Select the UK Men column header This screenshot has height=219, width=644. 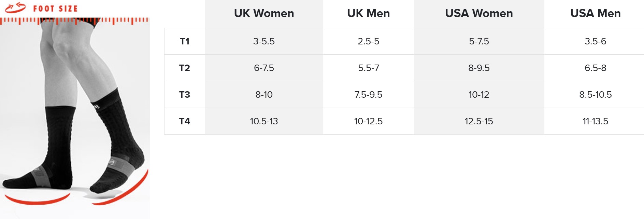[369, 14]
